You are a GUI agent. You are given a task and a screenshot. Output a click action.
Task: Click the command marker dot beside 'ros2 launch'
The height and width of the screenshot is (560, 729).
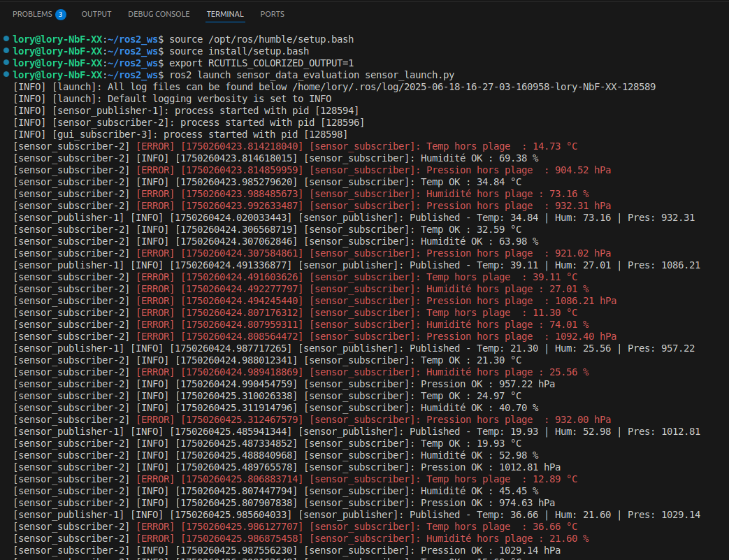tap(6, 75)
